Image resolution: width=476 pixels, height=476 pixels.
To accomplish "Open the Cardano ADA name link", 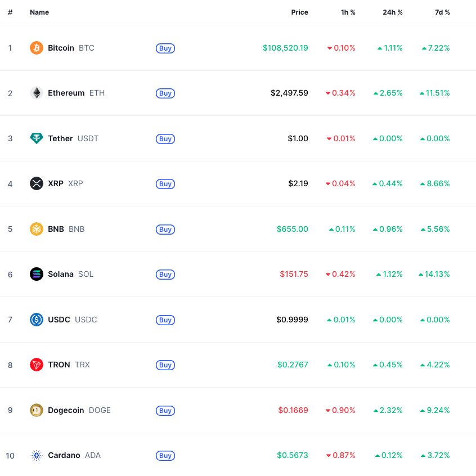I will coord(74,455).
